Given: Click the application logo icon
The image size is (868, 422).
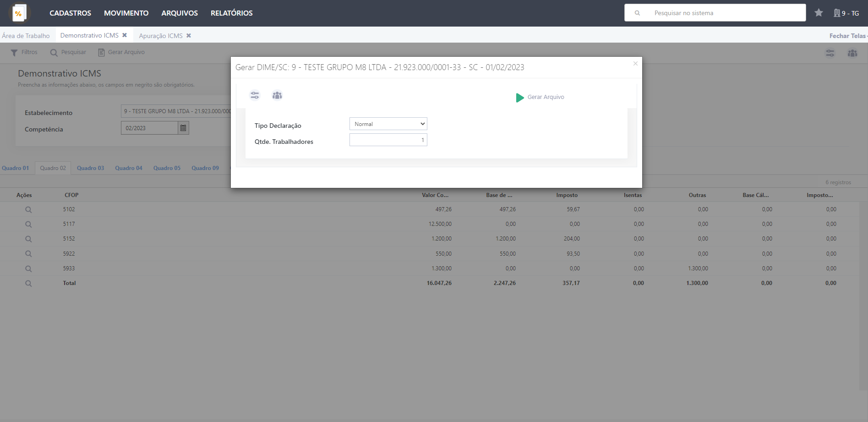Looking at the screenshot, I should tap(19, 13).
